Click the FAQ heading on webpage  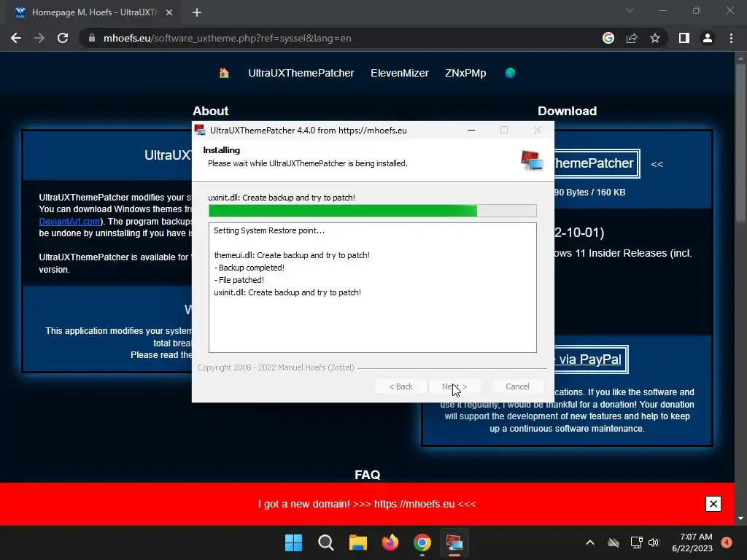point(368,475)
